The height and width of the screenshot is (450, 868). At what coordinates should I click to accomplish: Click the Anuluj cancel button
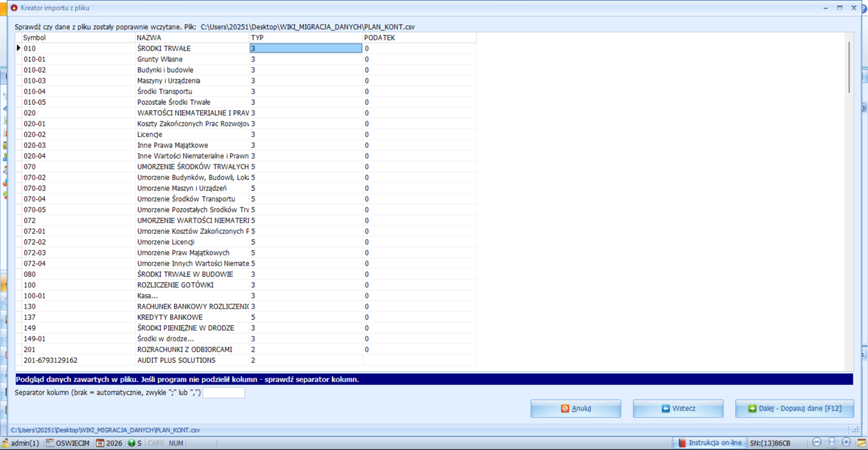pos(575,408)
